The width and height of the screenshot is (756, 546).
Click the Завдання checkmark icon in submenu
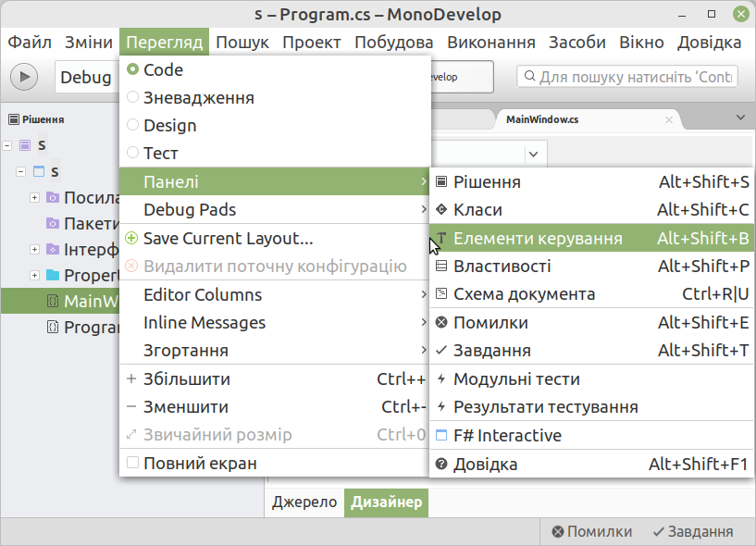click(441, 350)
